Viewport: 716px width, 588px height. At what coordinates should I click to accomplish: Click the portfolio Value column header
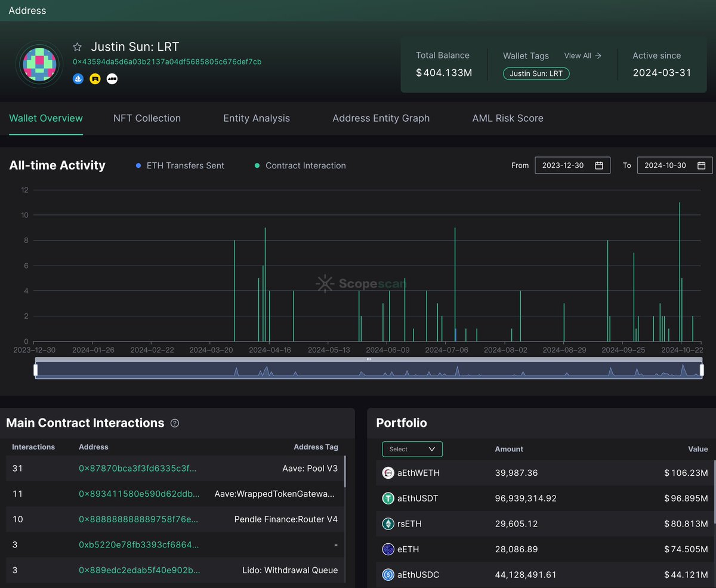[x=698, y=449]
